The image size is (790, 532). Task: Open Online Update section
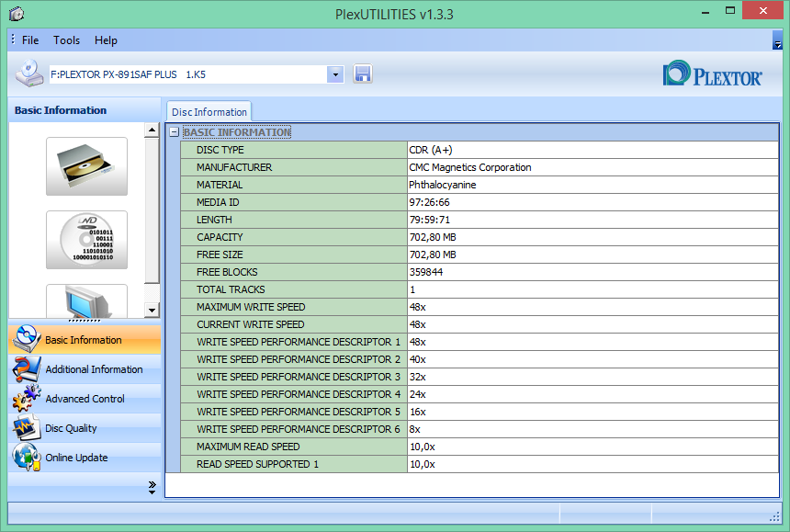tap(85, 458)
